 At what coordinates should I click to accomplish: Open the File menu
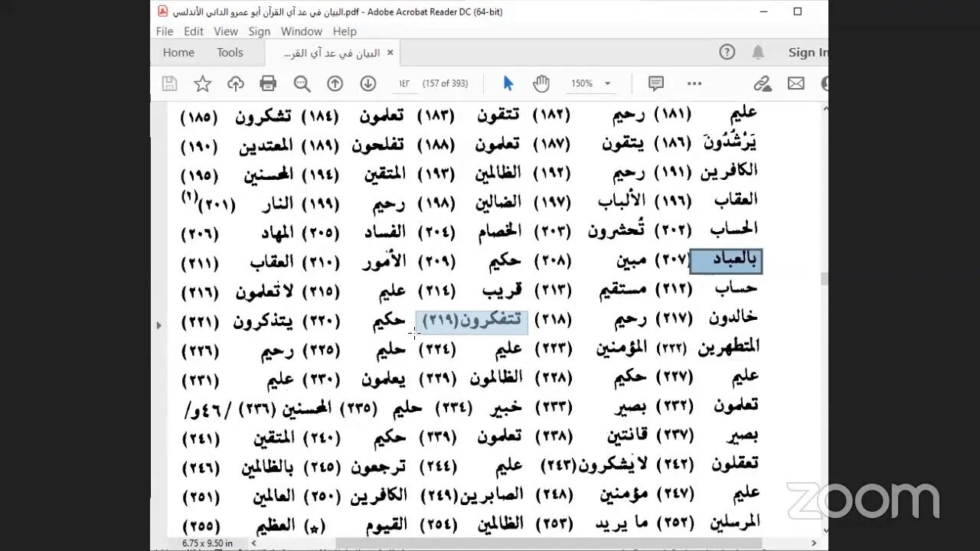click(x=165, y=31)
